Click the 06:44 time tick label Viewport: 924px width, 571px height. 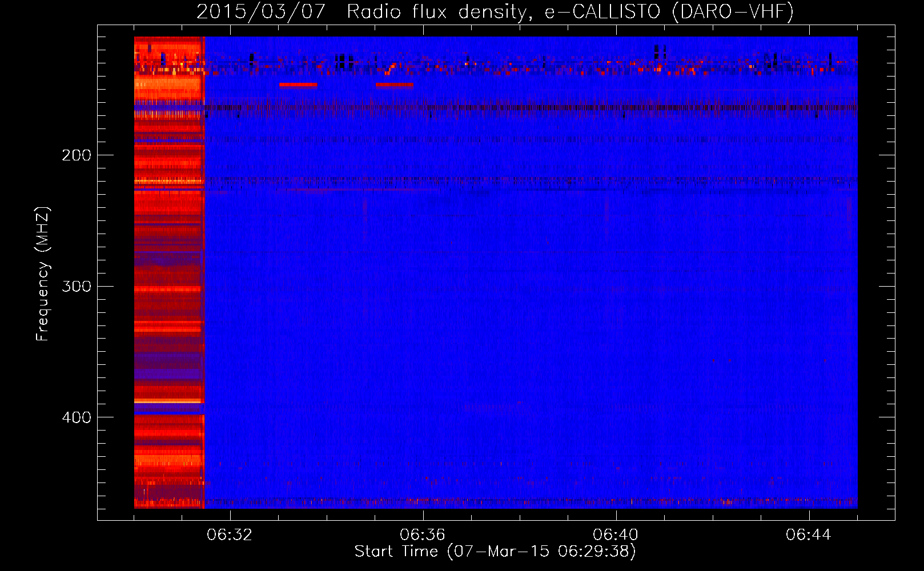coord(809,535)
